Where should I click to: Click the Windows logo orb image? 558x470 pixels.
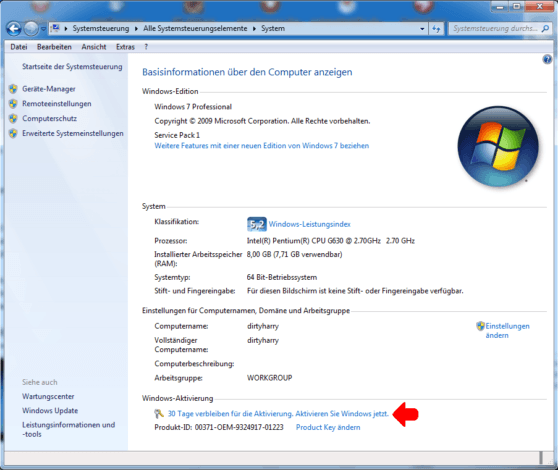pos(498,147)
